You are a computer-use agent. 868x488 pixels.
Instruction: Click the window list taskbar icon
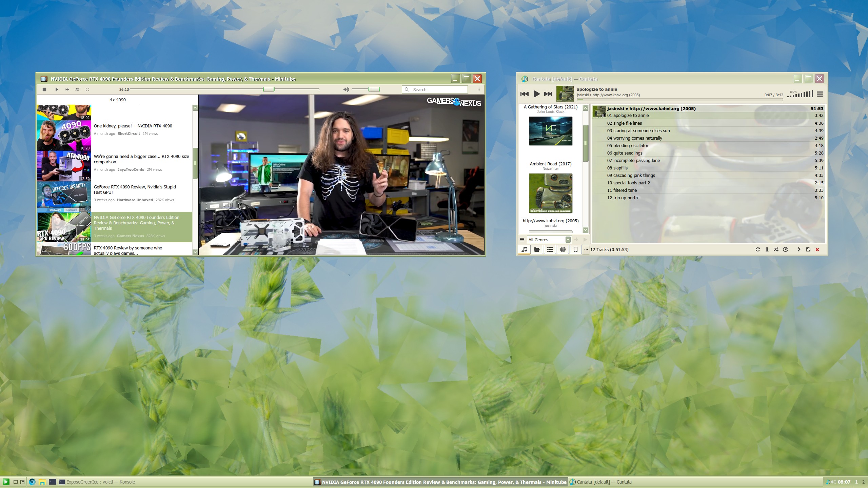pyautogui.click(x=22, y=482)
